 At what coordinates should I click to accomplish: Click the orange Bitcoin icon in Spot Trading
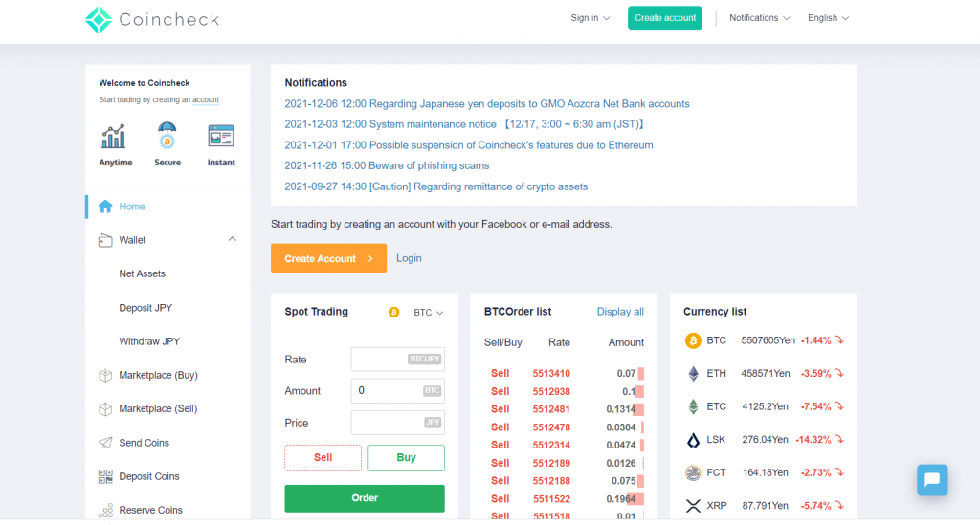click(x=393, y=312)
